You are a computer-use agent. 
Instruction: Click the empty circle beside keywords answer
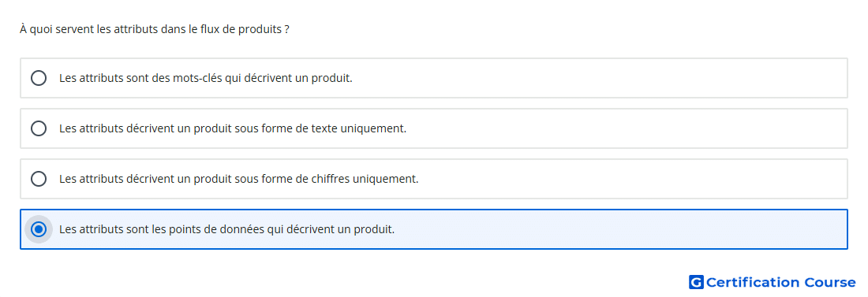[x=39, y=78]
